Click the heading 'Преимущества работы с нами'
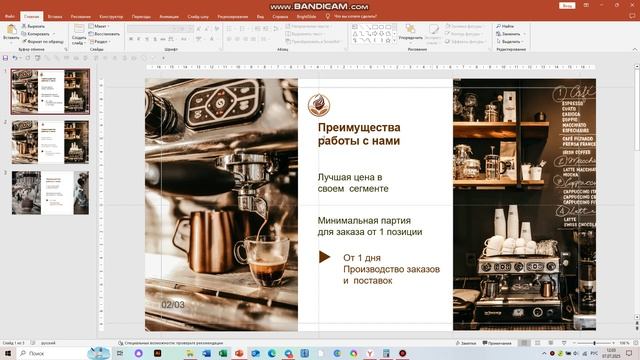640x360 pixels. tap(359, 134)
